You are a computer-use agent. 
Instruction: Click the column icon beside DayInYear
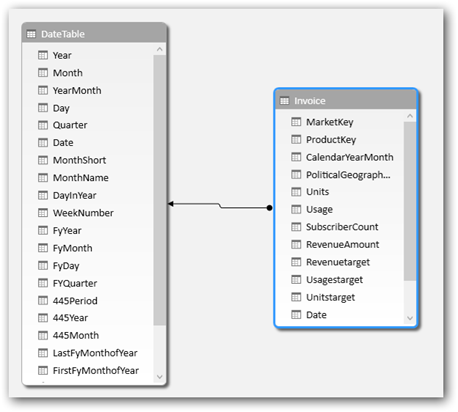point(43,195)
